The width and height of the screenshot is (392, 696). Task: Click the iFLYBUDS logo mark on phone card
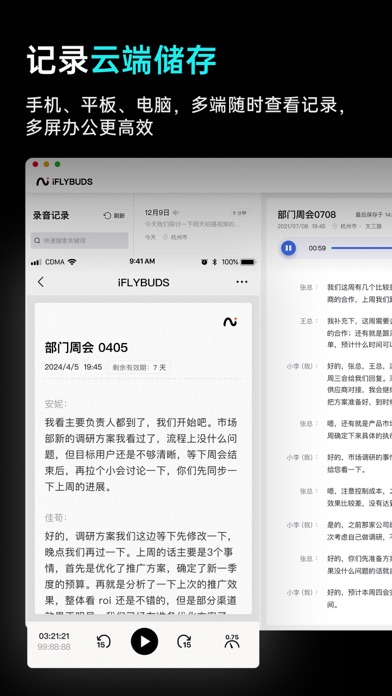(230, 322)
